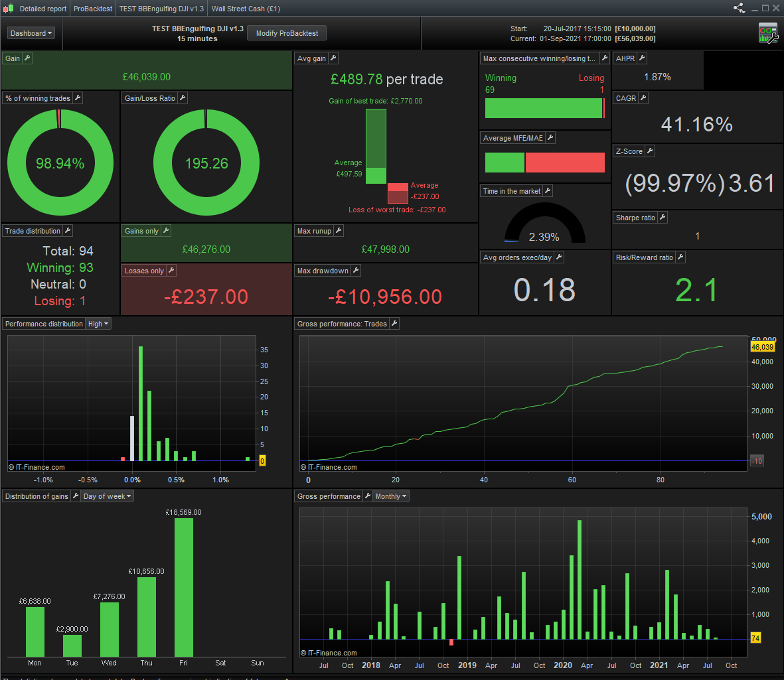Click the green MFE bar segment
This screenshot has width=784, height=680.
point(505,163)
